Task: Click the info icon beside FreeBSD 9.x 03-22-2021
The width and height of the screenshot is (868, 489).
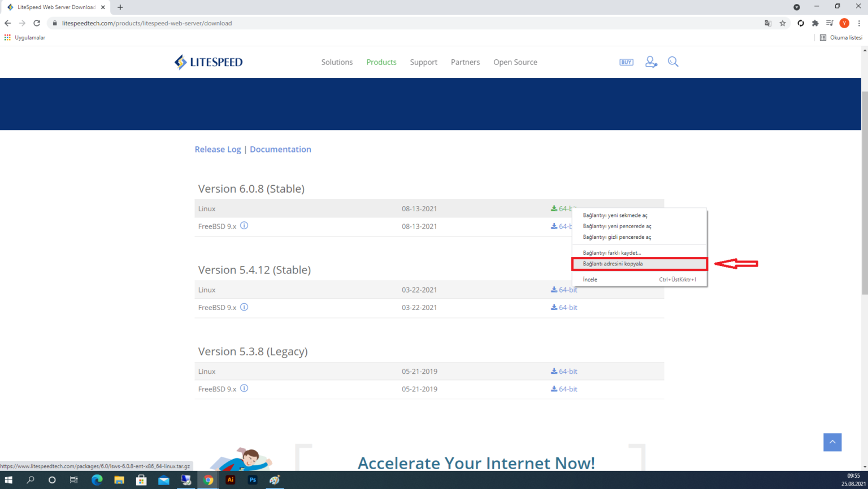Action: [244, 307]
